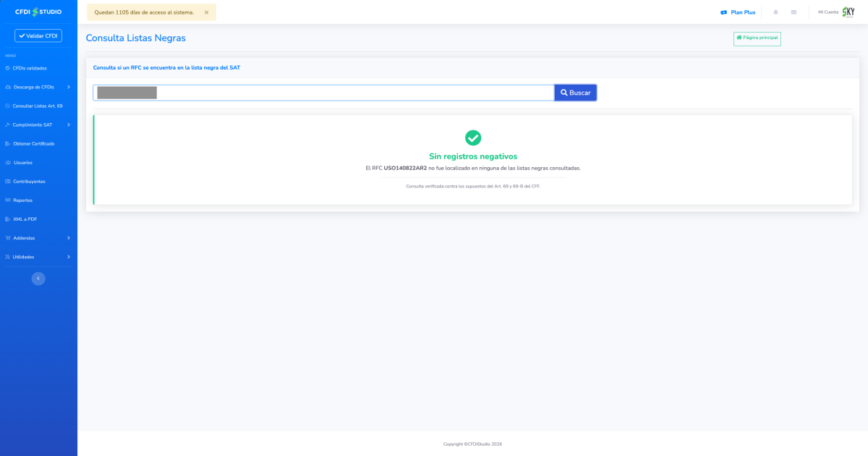The height and width of the screenshot is (456, 868).
Task: Click the Cumplimiento SAT icon
Action: pos(7,124)
